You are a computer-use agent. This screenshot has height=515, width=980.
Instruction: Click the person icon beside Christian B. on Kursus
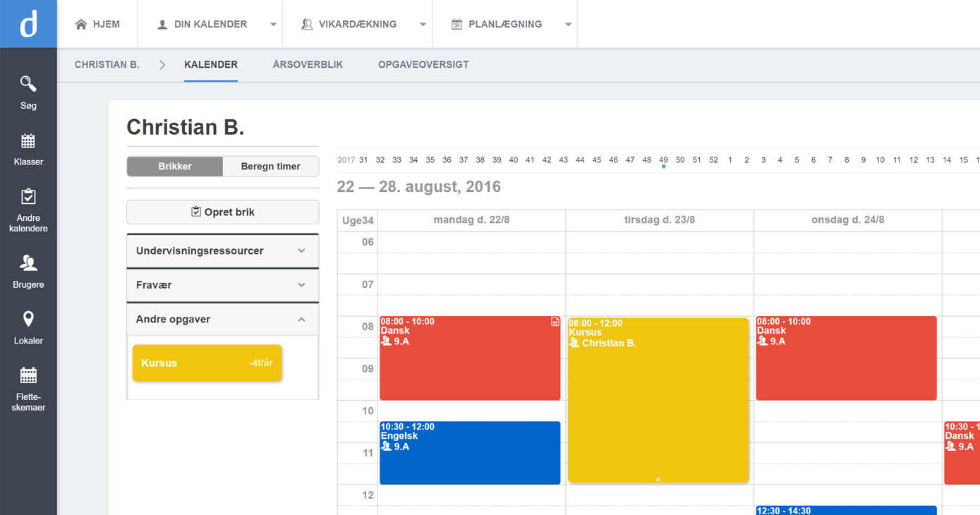pyautogui.click(x=574, y=343)
